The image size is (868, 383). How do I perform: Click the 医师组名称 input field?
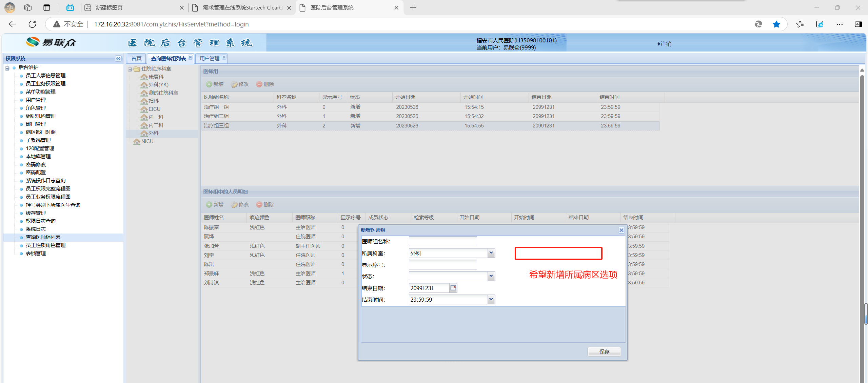point(442,241)
